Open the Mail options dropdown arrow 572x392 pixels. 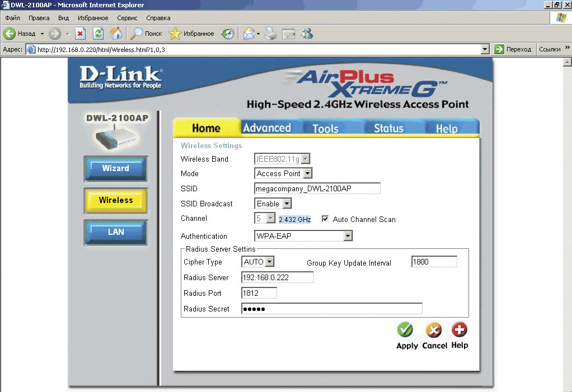[258, 34]
